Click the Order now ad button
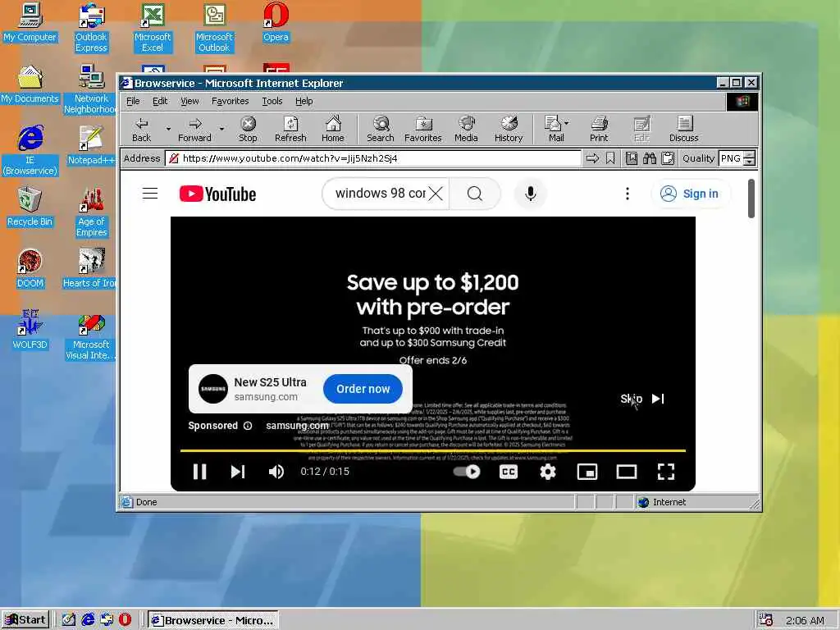 click(363, 389)
